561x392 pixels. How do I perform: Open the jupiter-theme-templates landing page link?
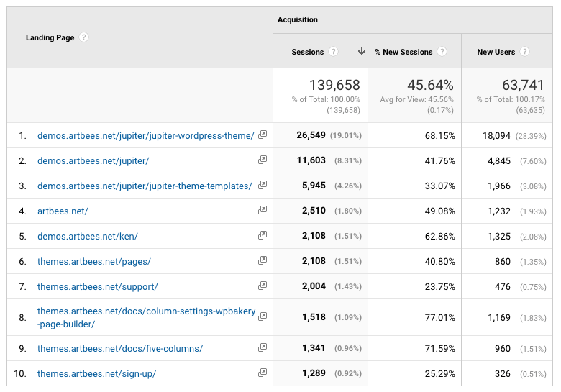(145, 186)
